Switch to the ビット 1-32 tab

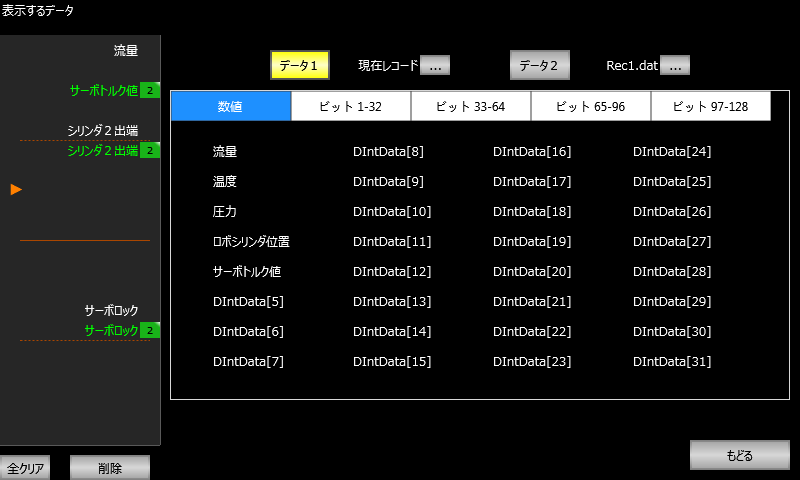point(351,106)
